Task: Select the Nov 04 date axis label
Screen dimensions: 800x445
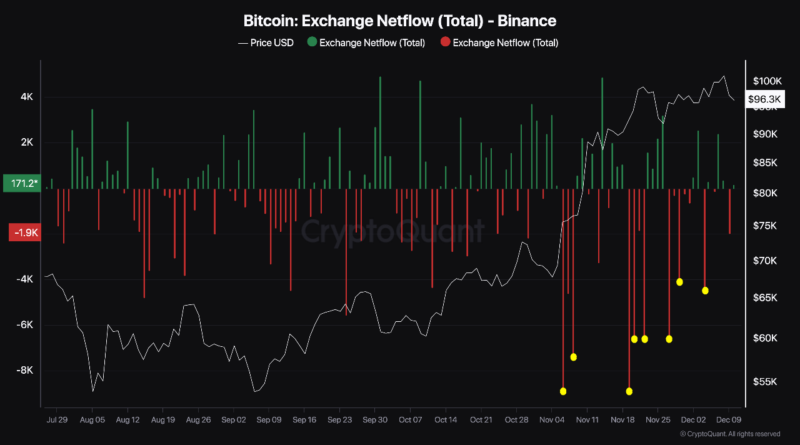Action: pyautogui.click(x=552, y=422)
